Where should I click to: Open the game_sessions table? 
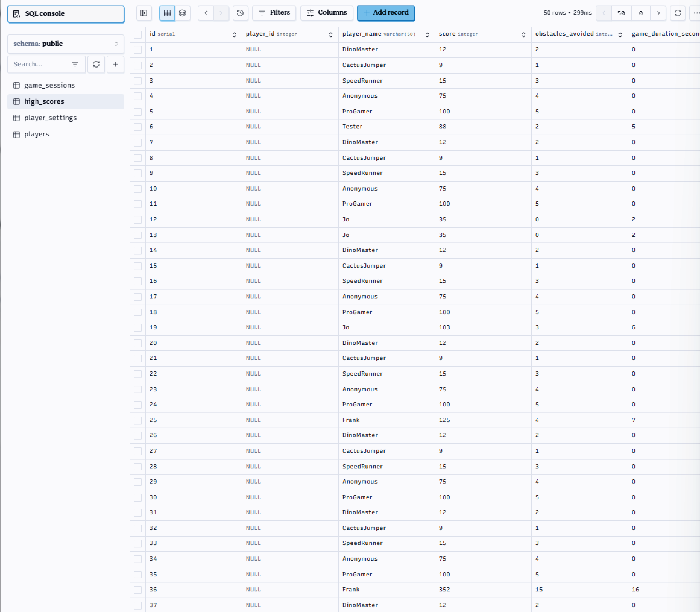[49, 85]
